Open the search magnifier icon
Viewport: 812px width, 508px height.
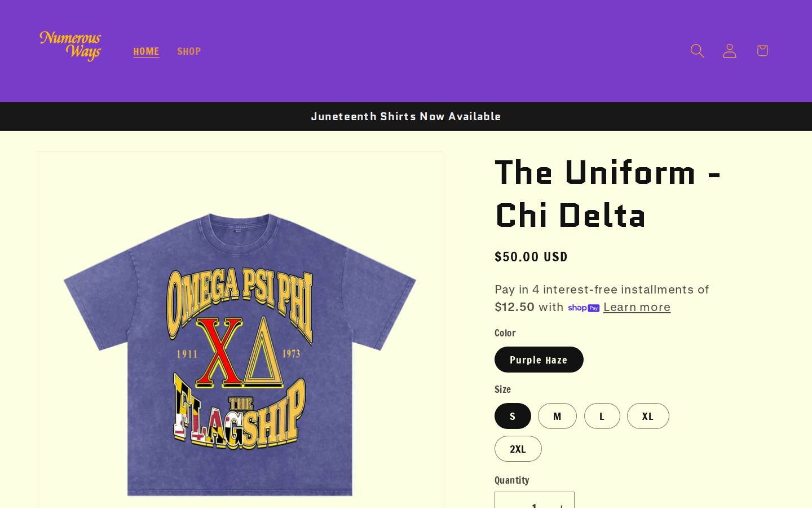coord(697,51)
